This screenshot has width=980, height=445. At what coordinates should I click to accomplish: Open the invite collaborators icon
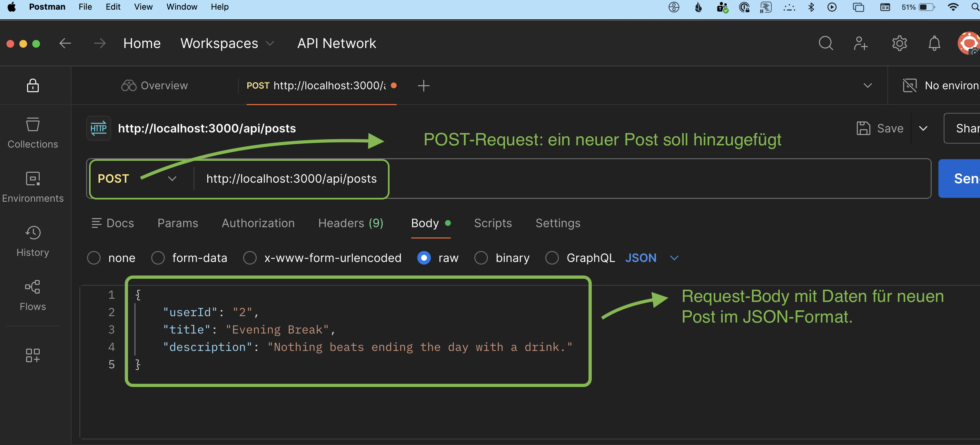tap(861, 43)
